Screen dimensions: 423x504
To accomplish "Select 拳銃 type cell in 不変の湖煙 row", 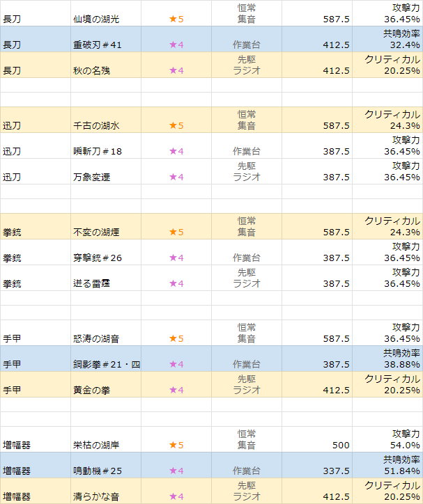I will point(36,226).
